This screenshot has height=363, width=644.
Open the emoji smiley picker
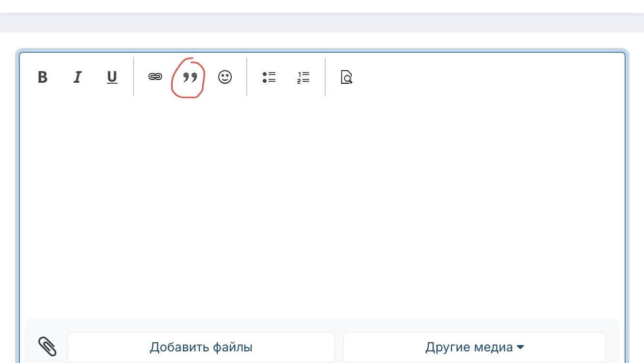coord(225,77)
